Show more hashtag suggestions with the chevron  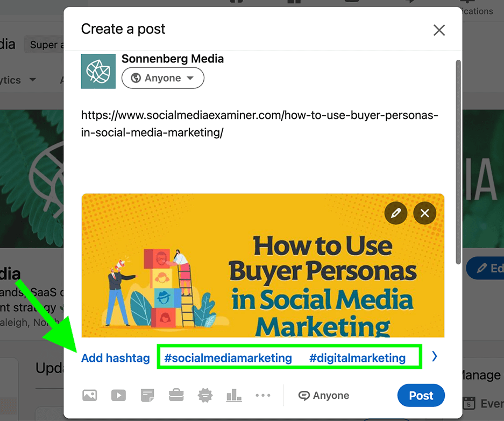(x=434, y=356)
